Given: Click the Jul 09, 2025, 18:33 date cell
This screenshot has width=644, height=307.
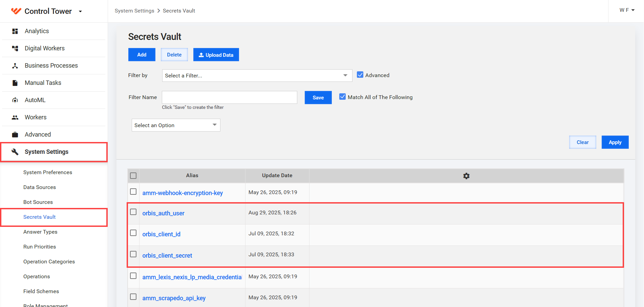Looking at the screenshot, I should pyautogui.click(x=271, y=255).
